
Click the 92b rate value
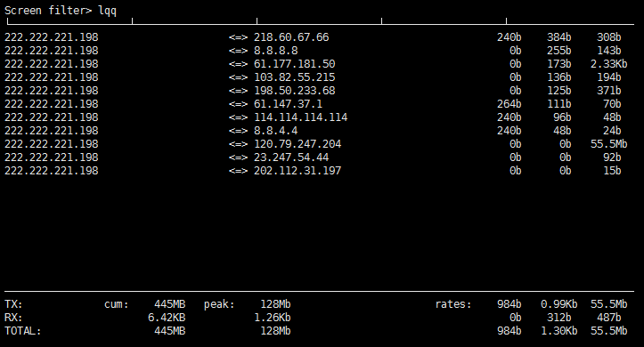click(612, 157)
